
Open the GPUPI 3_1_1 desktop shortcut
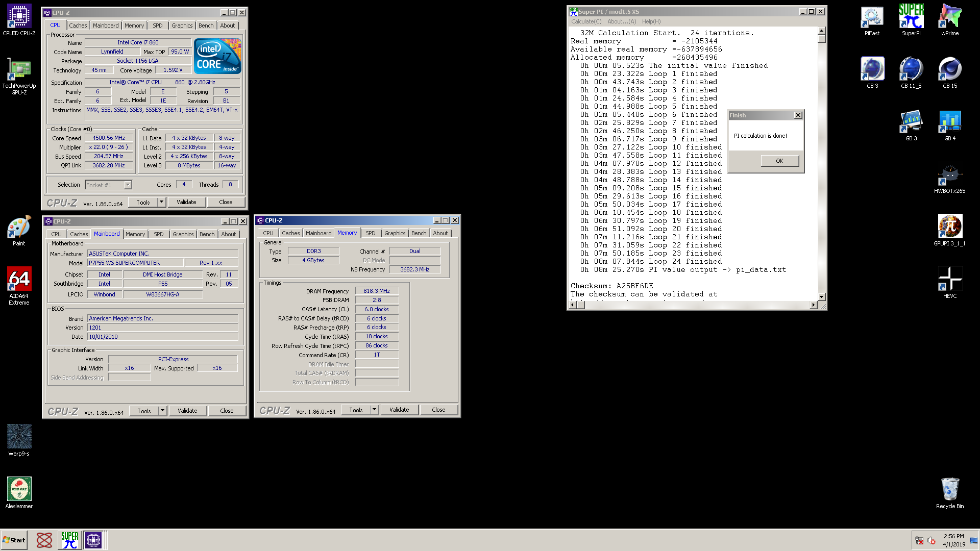(x=950, y=231)
